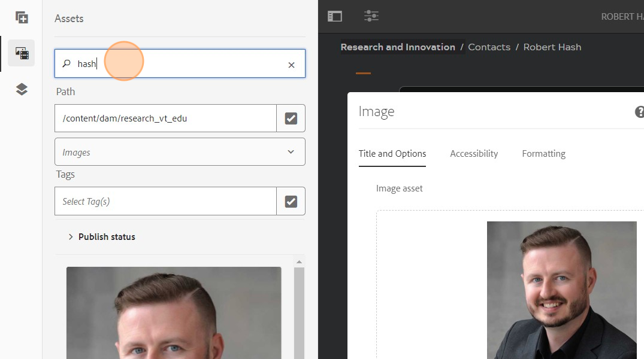
Task: Click the Select Tag(s) field
Action: 165,201
